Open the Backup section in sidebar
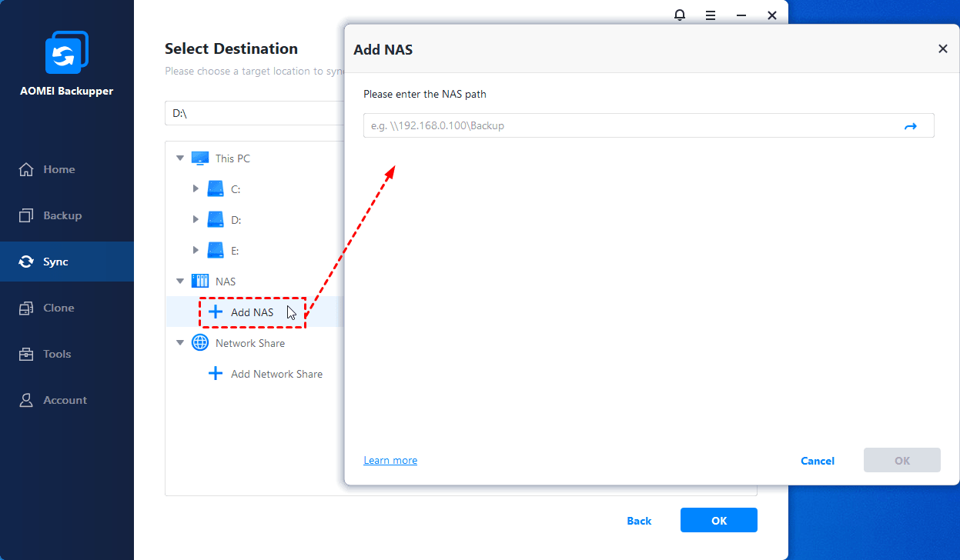The width and height of the screenshot is (960, 560). 62,215
